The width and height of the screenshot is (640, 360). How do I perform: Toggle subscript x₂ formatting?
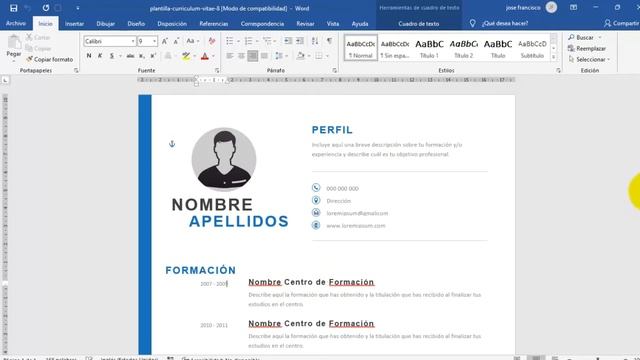point(142,56)
